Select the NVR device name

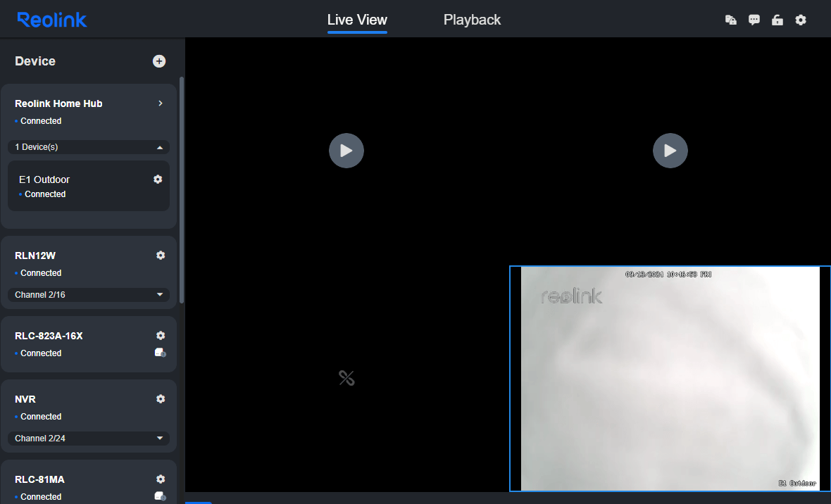25,399
